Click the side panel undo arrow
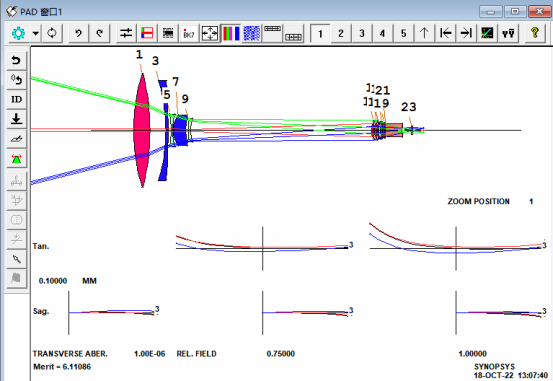The image size is (553, 381). (16, 60)
